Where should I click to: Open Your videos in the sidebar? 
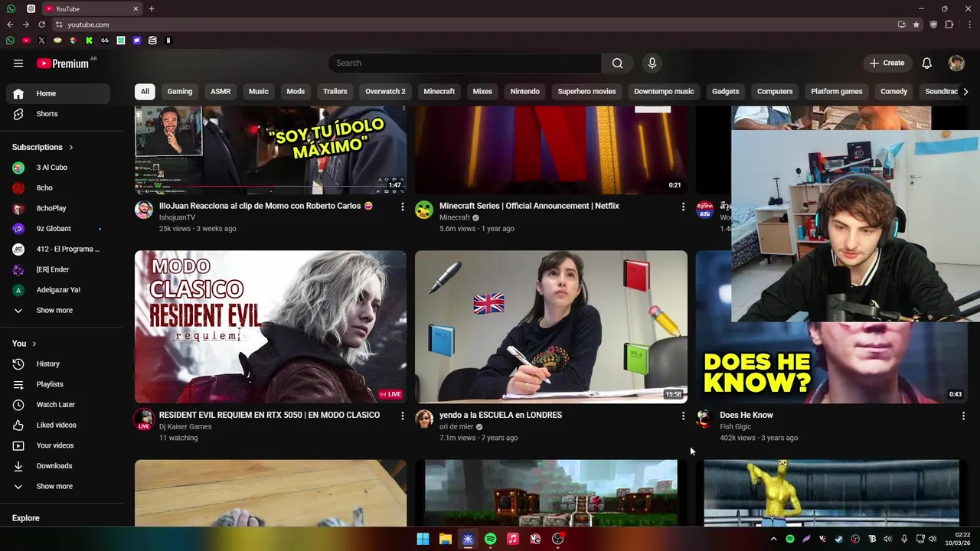point(58,445)
